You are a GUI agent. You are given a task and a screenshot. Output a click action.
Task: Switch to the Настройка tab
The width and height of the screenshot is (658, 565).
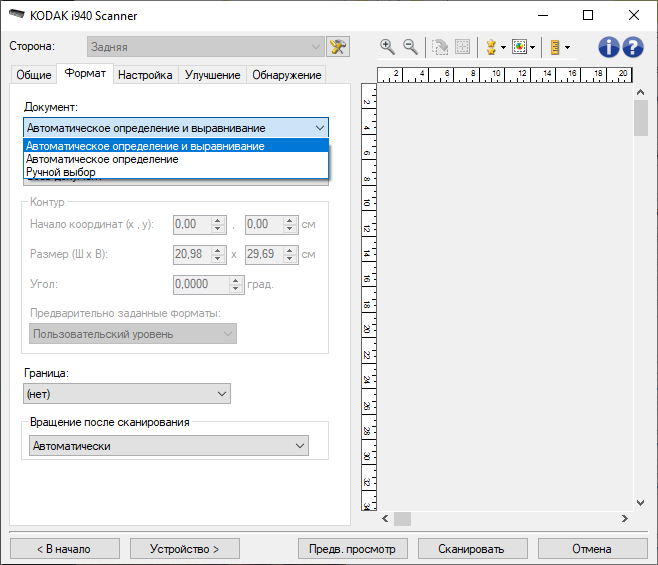tap(145, 75)
